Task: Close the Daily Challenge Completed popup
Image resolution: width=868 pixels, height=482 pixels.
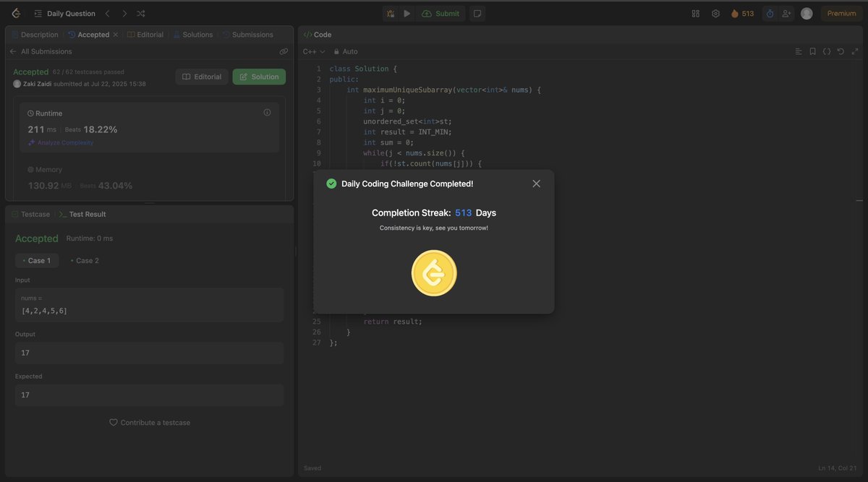Action: pos(536,184)
